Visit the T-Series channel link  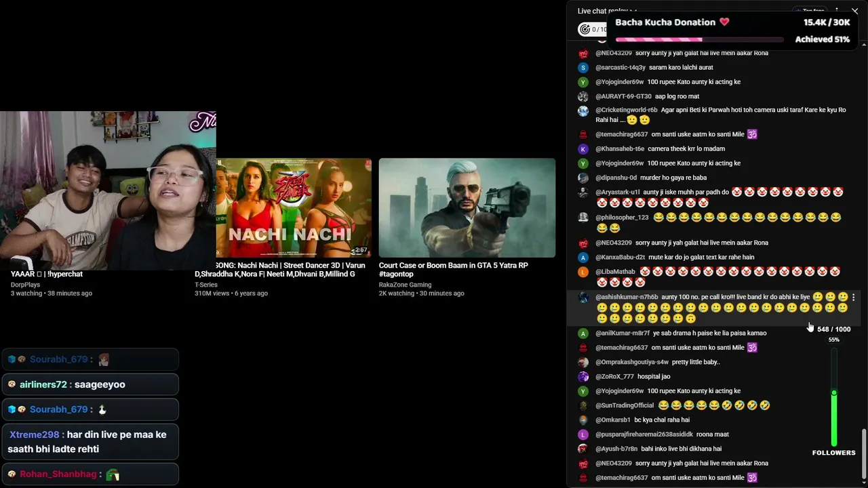pos(206,285)
